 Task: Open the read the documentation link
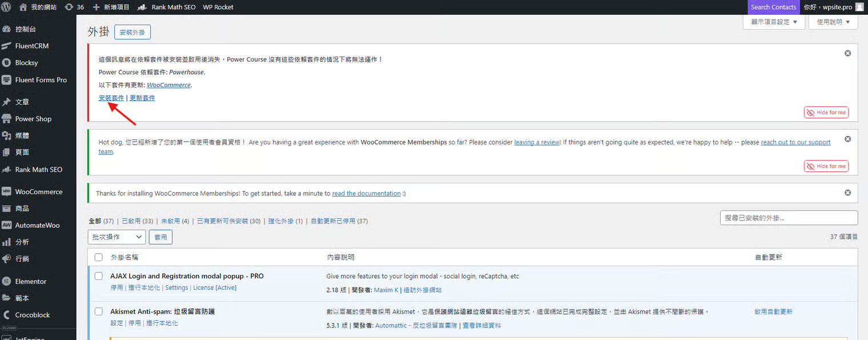click(366, 194)
